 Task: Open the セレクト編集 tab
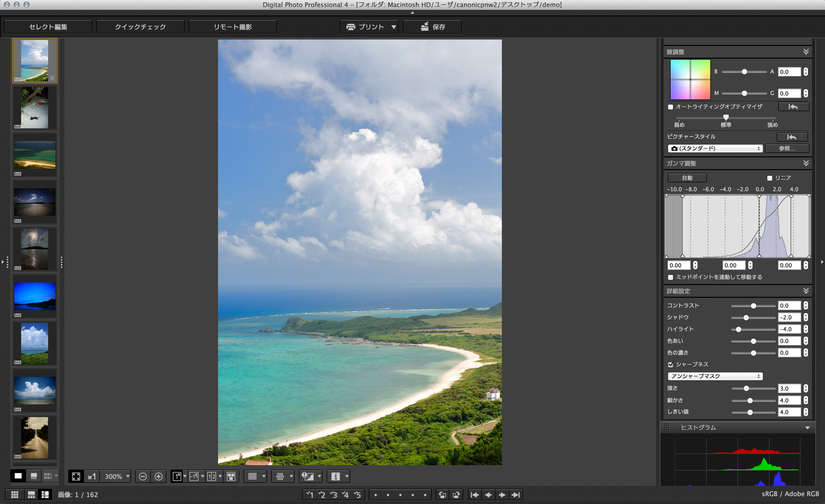tap(48, 27)
